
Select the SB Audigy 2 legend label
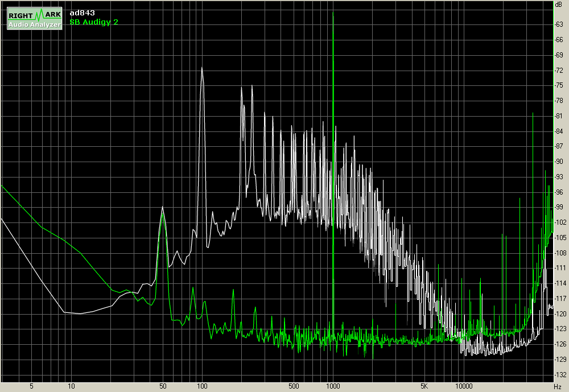(x=94, y=22)
